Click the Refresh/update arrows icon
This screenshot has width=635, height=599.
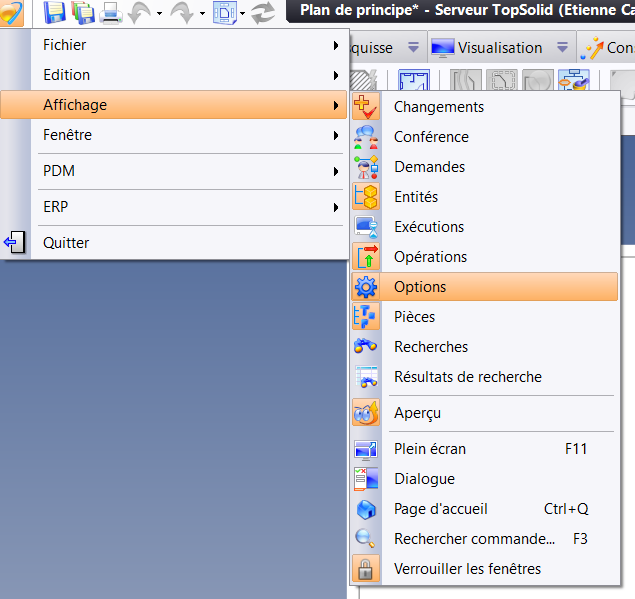pyautogui.click(x=263, y=13)
